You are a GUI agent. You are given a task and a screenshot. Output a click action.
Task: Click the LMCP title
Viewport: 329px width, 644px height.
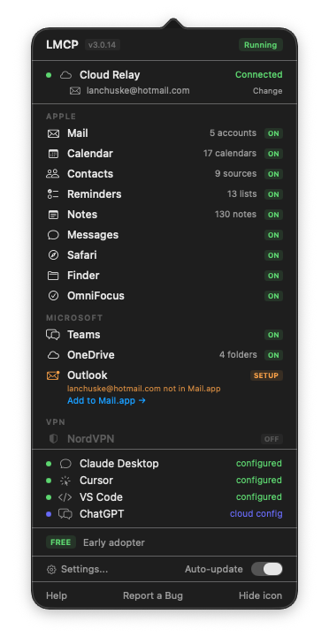62,45
